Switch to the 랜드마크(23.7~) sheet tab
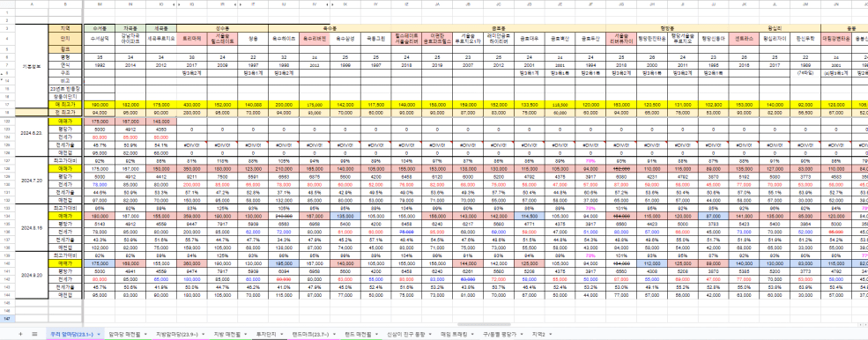The image size is (868, 340). coord(314,334)
